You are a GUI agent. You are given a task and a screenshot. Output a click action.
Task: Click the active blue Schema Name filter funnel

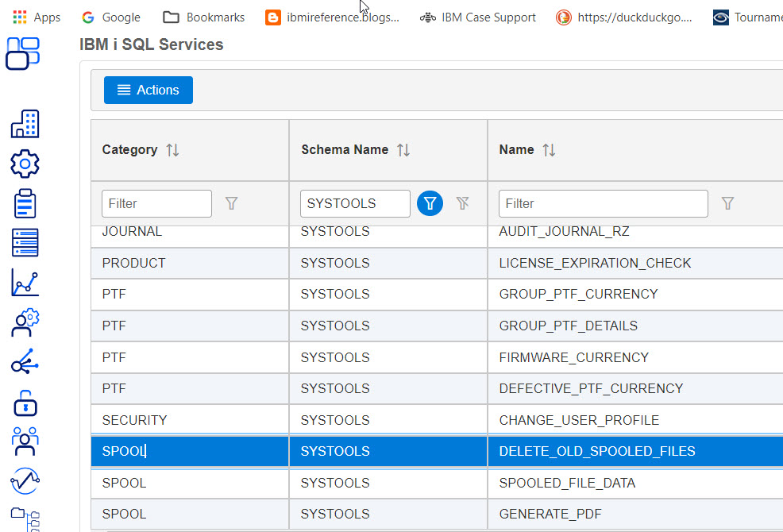430,203
